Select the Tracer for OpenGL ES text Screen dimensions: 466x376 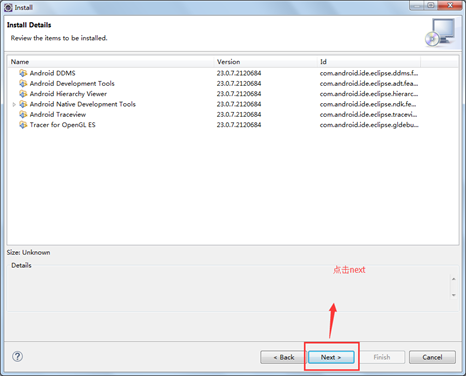click(x=62, y=125)
